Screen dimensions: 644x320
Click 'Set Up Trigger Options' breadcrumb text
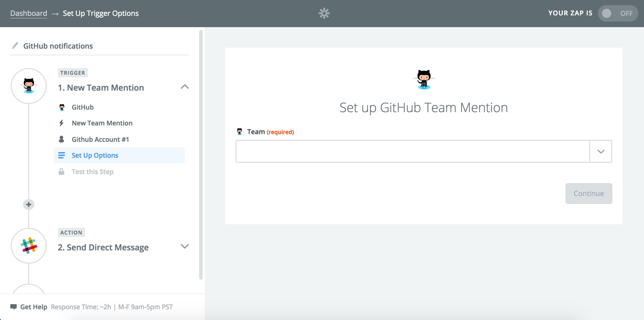(x=101, y=13)
